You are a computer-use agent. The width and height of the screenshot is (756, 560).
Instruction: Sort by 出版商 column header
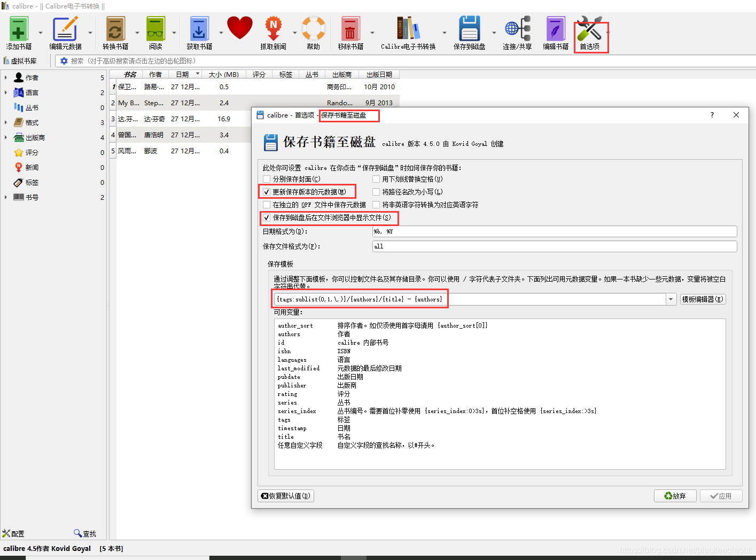coord(342,74)
